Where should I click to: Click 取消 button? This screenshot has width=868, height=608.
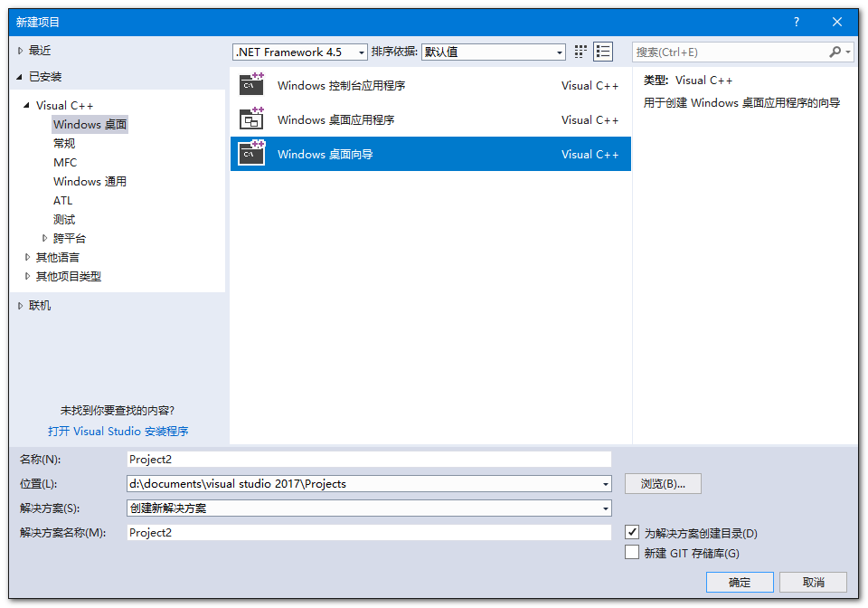coord(813,582)
